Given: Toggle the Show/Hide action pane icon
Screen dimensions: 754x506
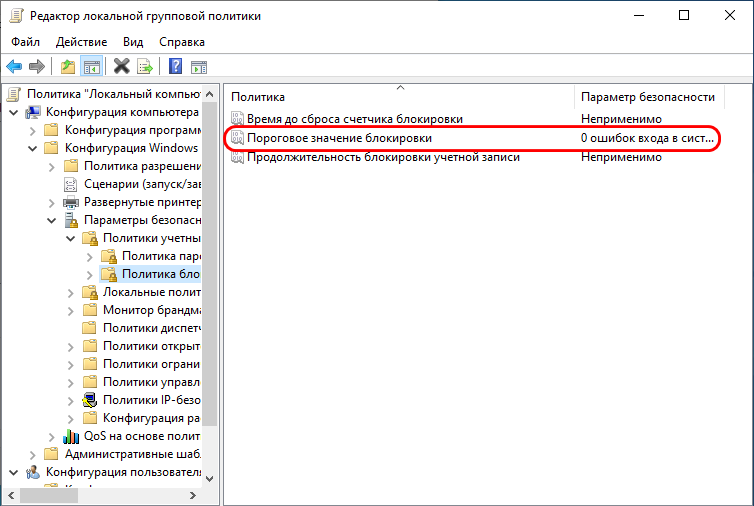Looking at the screenshot, I should click(x=199, y=67).
